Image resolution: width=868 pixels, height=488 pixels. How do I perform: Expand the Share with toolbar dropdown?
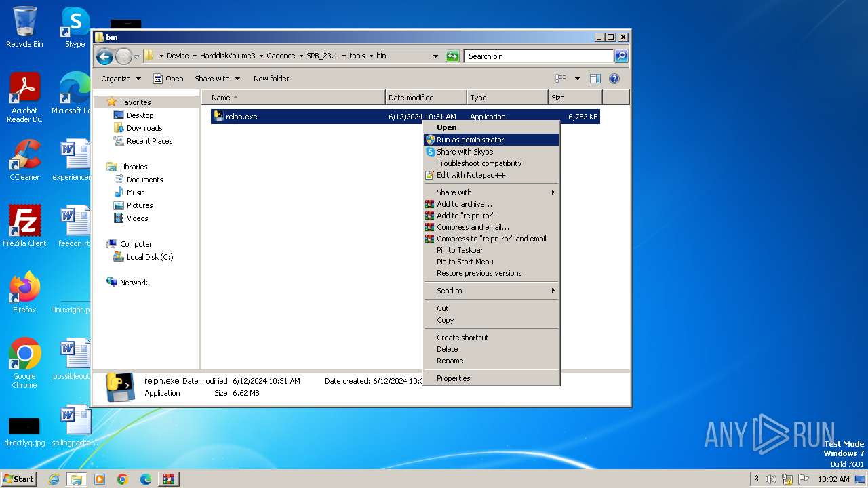pyautogui.click(x=217, y=79)
